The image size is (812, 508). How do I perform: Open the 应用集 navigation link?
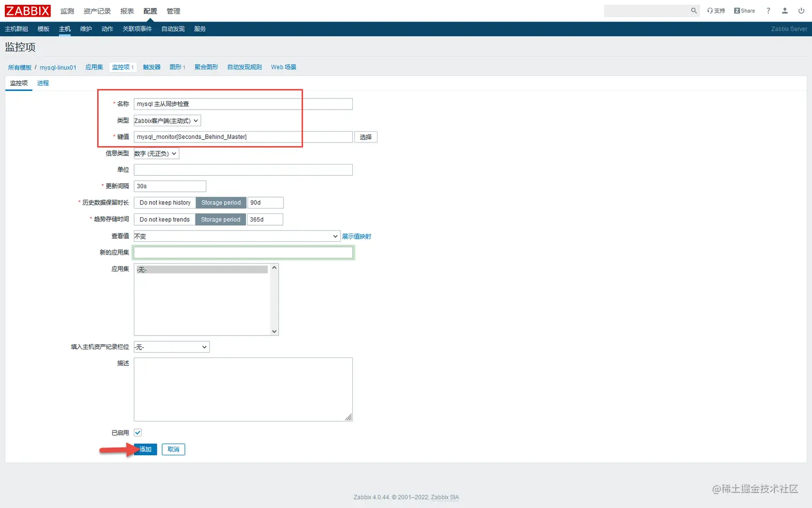click(95, 67)
